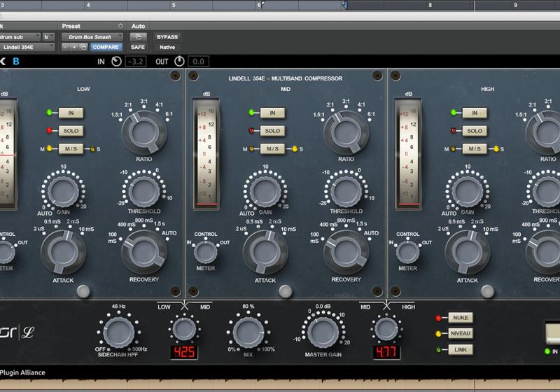Toggle the LINK button
This screenshot has width=560, height=392.
point(461,349)
